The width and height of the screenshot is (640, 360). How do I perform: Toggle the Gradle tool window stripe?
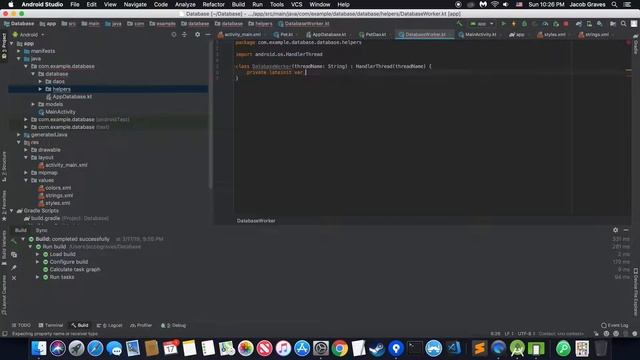pos(636,44)
